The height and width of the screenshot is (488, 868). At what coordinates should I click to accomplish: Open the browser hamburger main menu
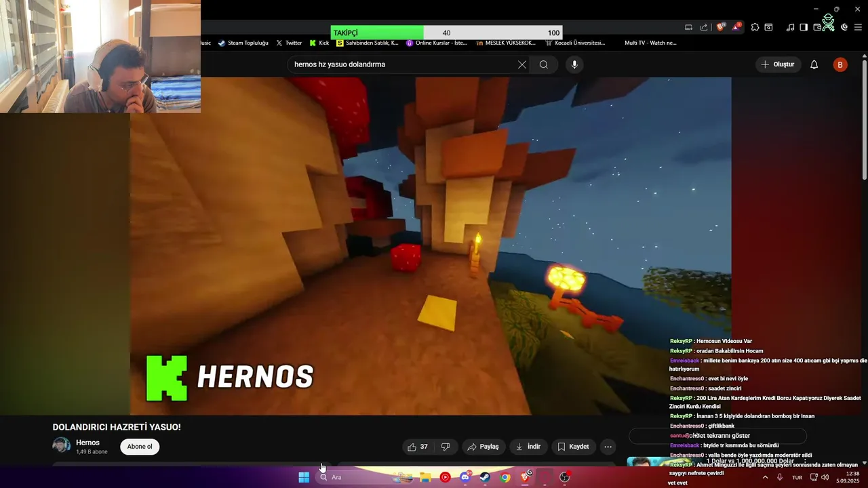[x=858, y=27]
